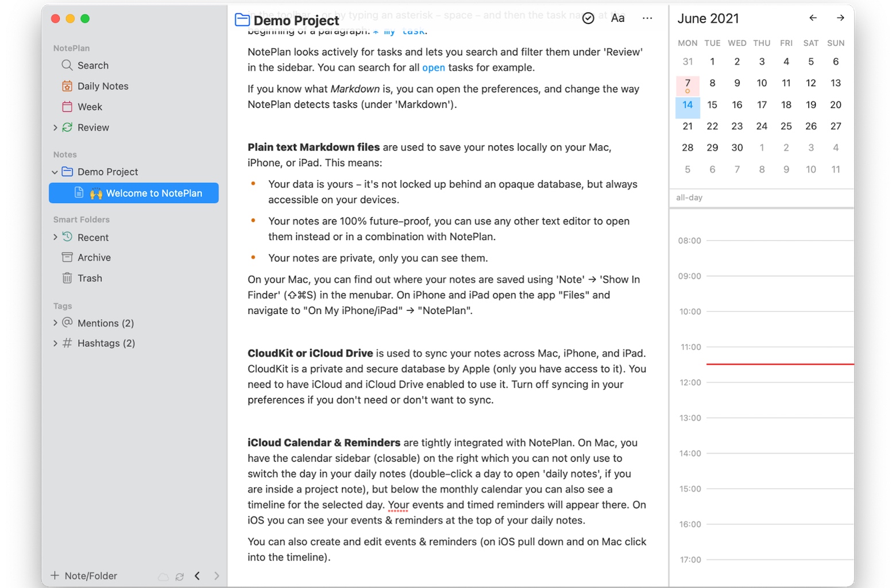
Task: Navigate back with the left chevron
Action: [198, 575]
